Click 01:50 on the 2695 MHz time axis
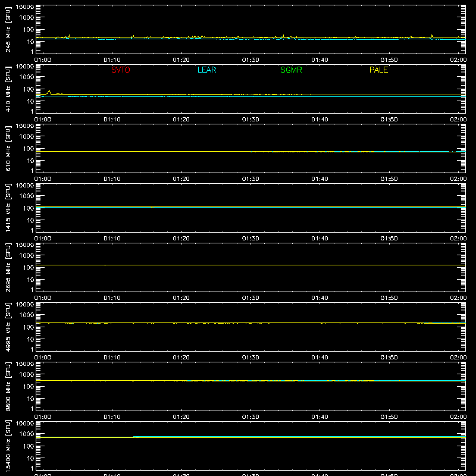This screenshot has height=476, width=476. (x=389, y=298)
